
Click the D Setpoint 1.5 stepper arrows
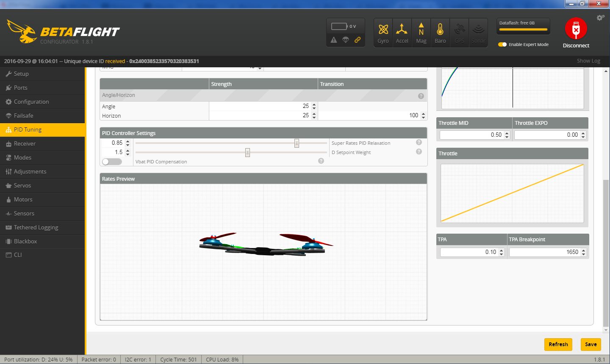128,152
